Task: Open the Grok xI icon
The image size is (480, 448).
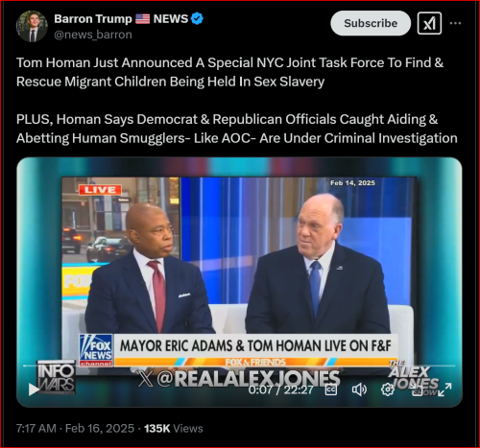Action: coord(429,23)
